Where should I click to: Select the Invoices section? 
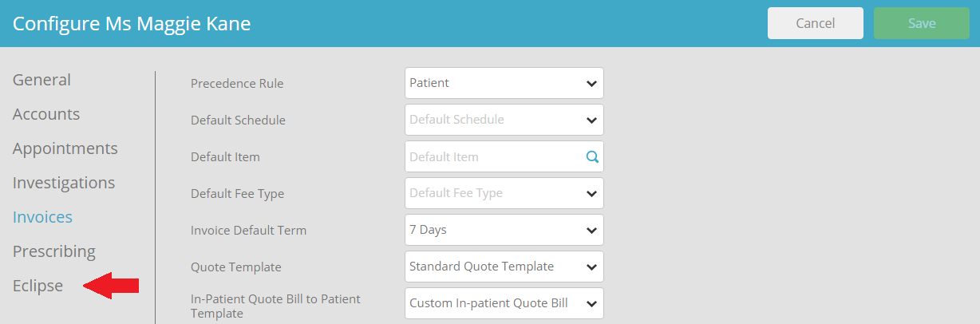click(42, 217)
